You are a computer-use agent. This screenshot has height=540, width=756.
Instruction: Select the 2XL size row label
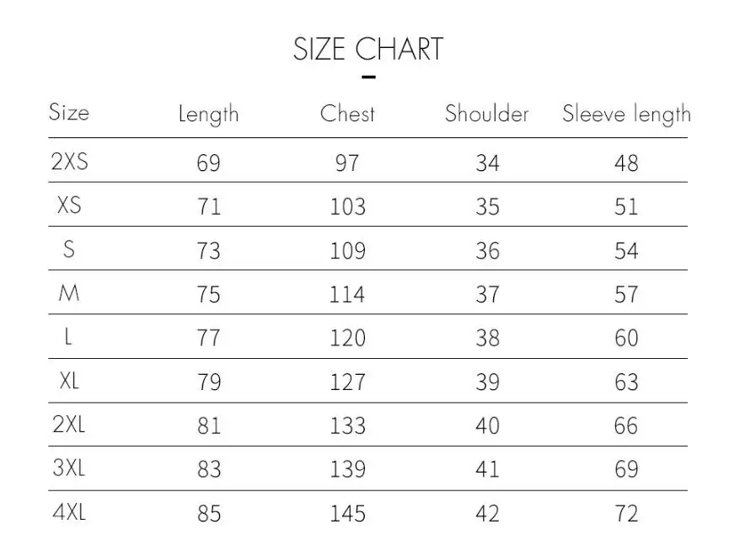point(68,425)
